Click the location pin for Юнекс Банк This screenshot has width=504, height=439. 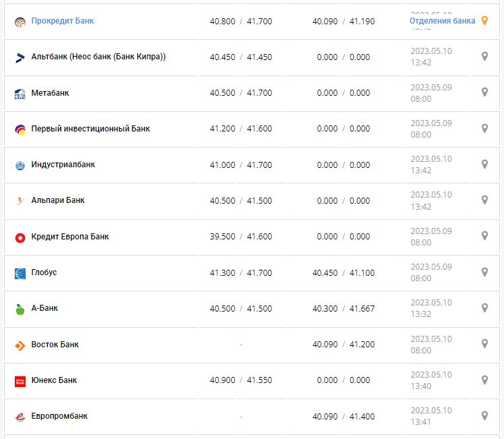coord(484,380)
